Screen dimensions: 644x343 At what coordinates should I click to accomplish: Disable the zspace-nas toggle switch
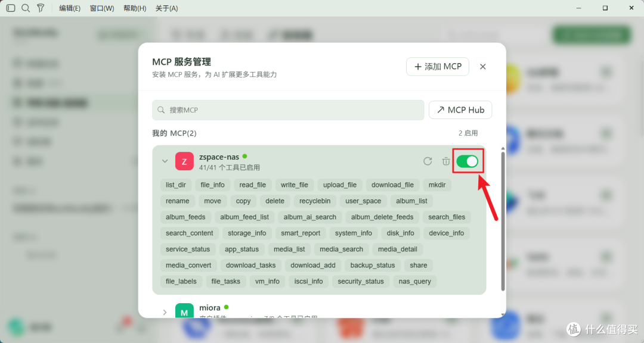point(467,161)
